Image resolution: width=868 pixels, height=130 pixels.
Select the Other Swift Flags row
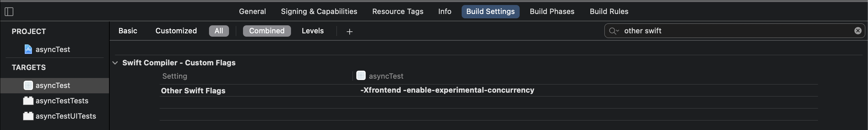[489, 90]
